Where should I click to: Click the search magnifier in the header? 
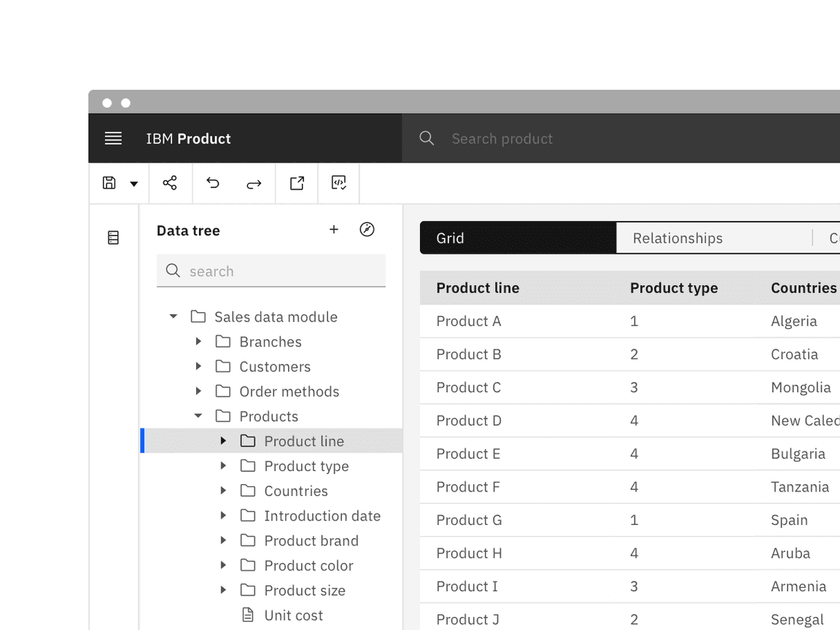[x=427, y=139]
